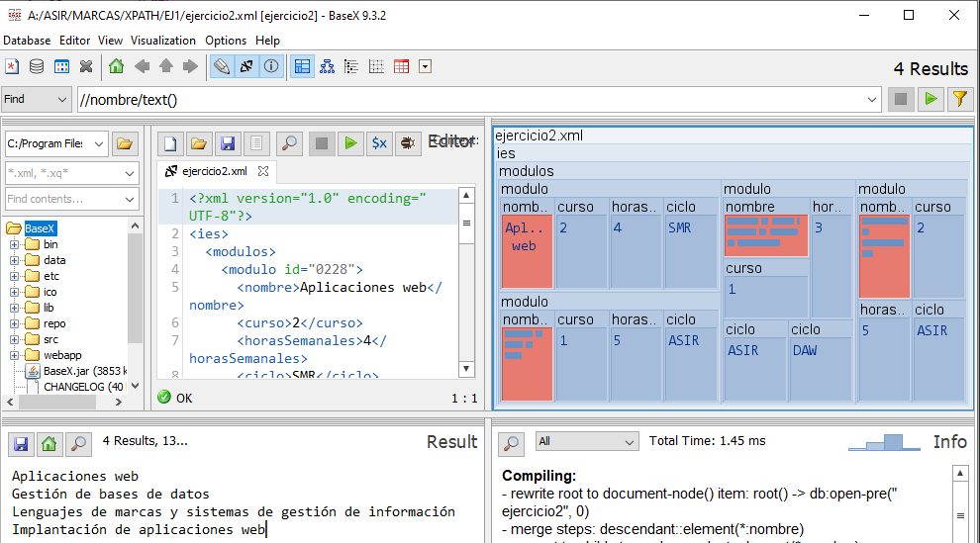Open the search magnifier in the Info panel

[511, 442]
